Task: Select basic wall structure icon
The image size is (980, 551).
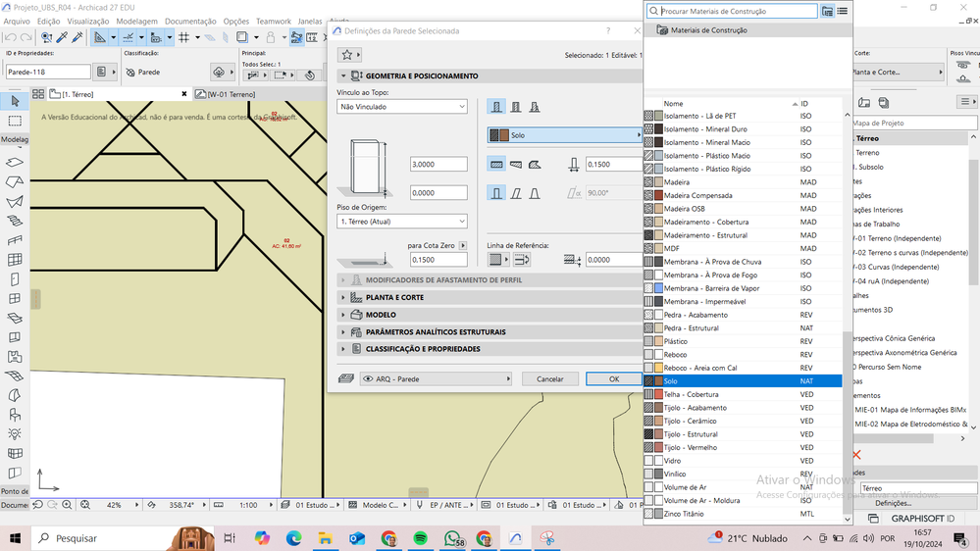Action: 496,107
